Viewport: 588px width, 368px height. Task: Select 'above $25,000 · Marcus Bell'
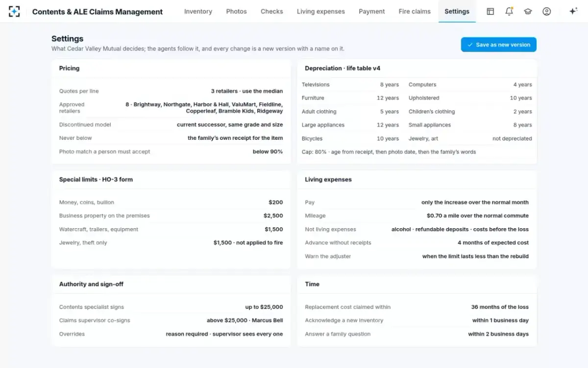(x=245, y=320)
